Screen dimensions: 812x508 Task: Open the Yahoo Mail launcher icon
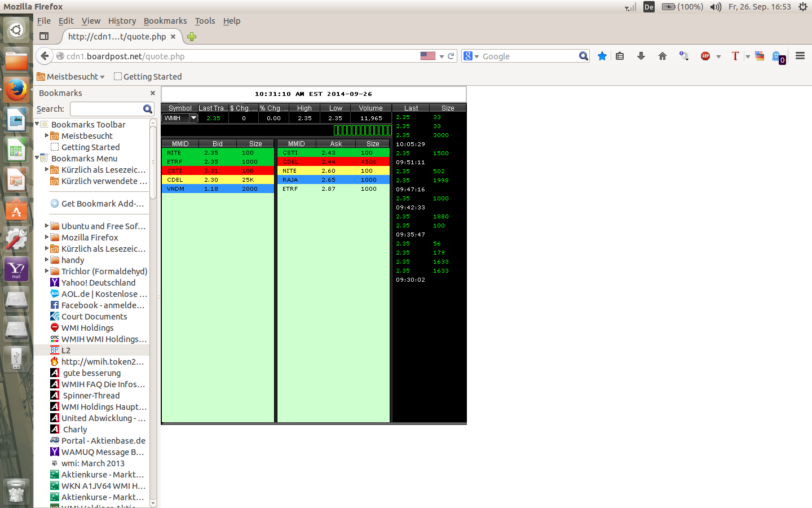16,270
